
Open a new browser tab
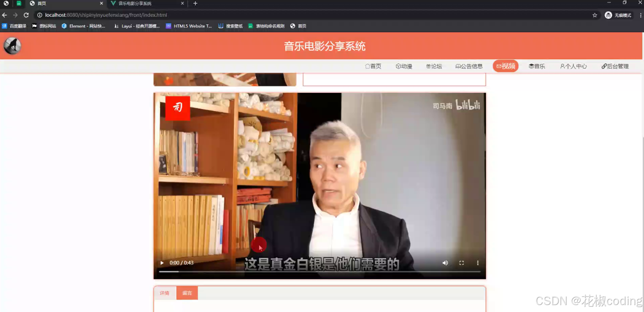coord(195,3)
